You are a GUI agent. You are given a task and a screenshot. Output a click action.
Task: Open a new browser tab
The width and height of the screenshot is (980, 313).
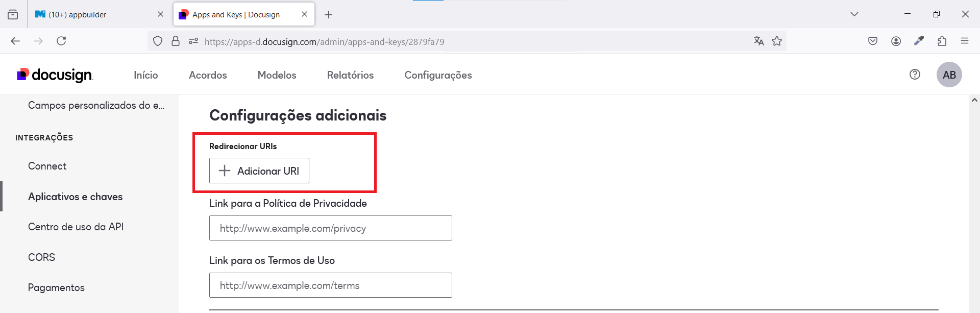tap(328, 15)
